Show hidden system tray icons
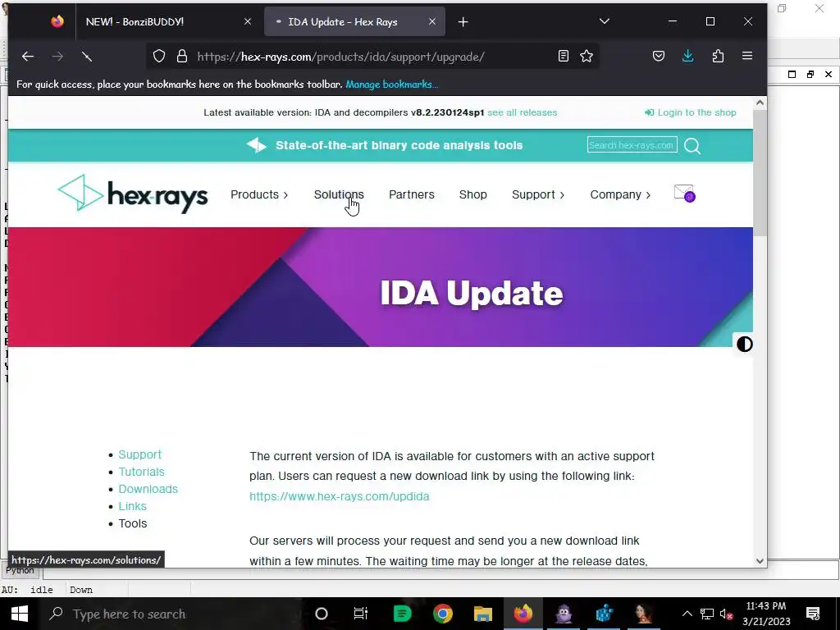The height and width of the screenshot is (630, 840). (x=687, y=614)
